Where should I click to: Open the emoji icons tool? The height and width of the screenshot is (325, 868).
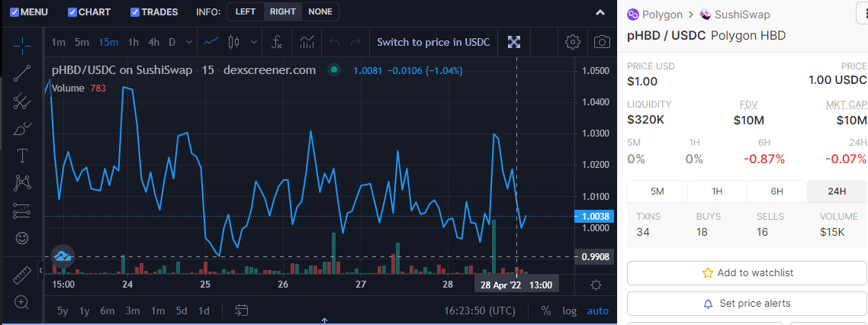point(22,238)
